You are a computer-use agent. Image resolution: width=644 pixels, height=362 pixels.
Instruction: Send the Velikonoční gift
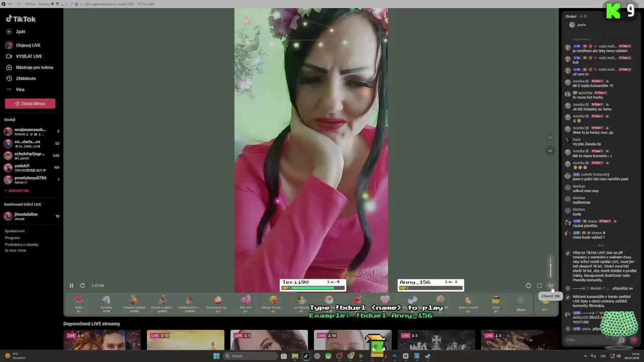[x=190, y=303]
